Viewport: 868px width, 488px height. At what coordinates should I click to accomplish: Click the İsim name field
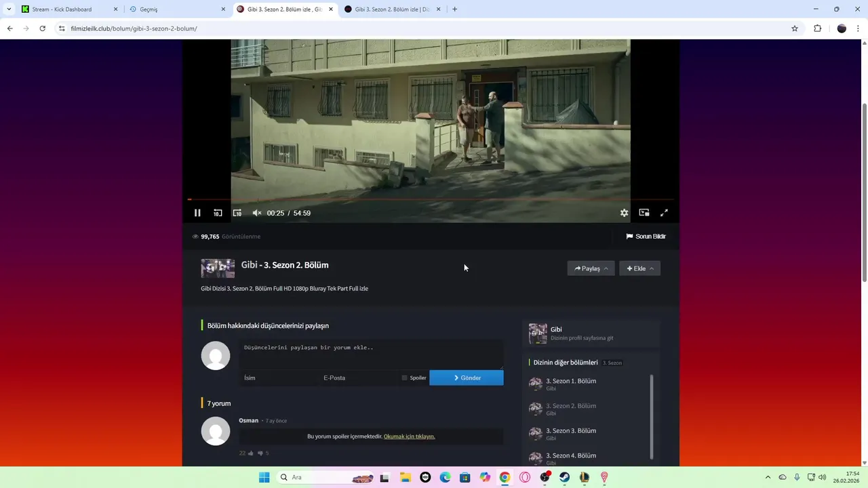pos(279,378)
